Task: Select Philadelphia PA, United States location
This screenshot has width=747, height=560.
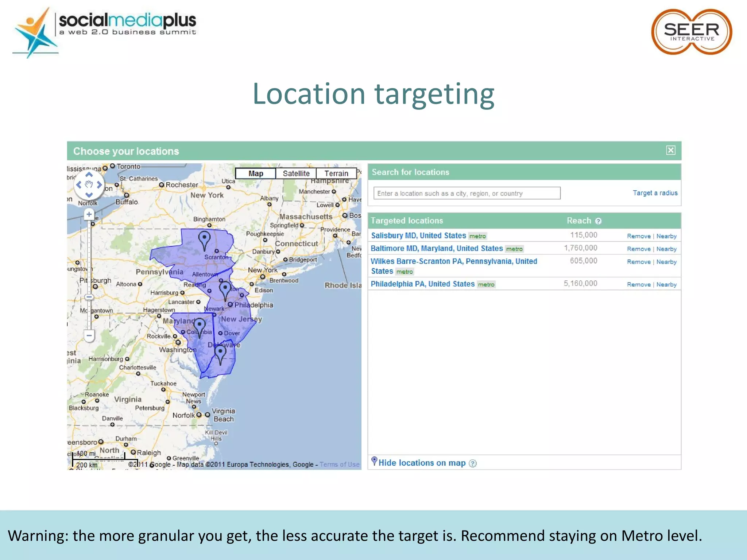Action: 423,284
